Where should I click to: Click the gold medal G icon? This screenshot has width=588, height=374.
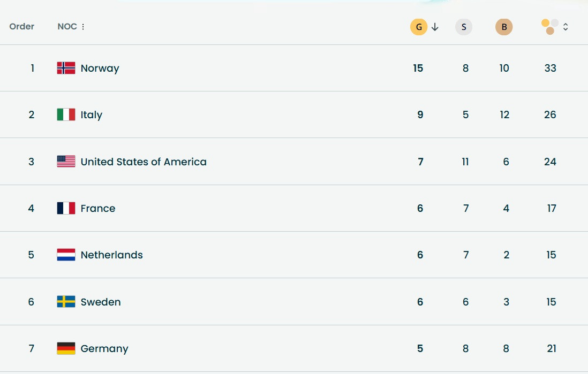click(x=418, y=27)
